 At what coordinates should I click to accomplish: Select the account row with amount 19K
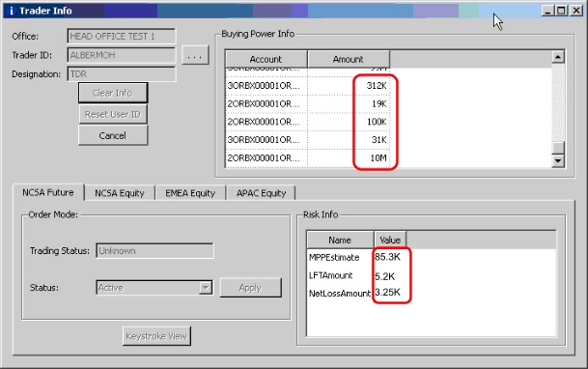307,104
